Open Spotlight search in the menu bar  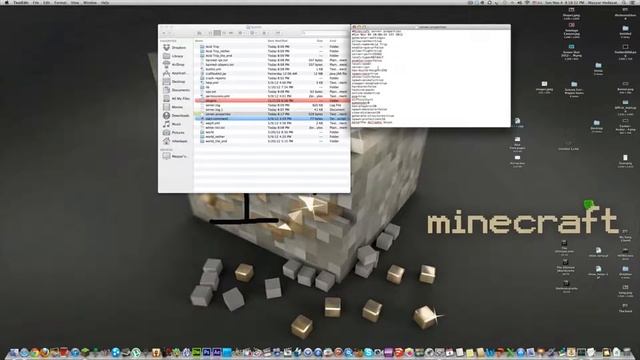(624, 2)
